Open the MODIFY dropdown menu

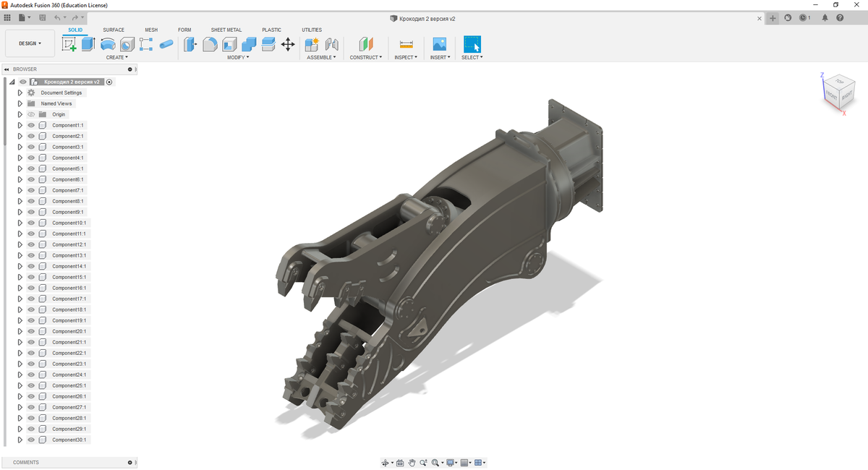point(238,57)
